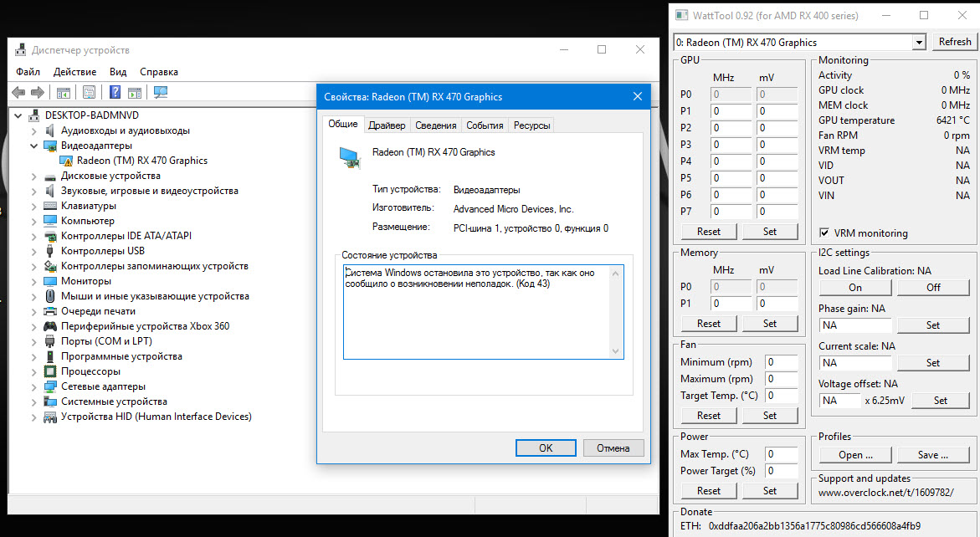The height and width of the screenshot is (537, 980).
Task: Click the Back arrow in Device Manager toolbar
Action: tap(18, 92)
